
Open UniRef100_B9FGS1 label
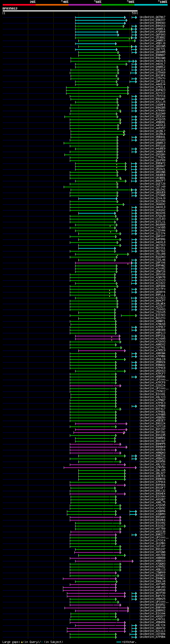pos(152,336)
